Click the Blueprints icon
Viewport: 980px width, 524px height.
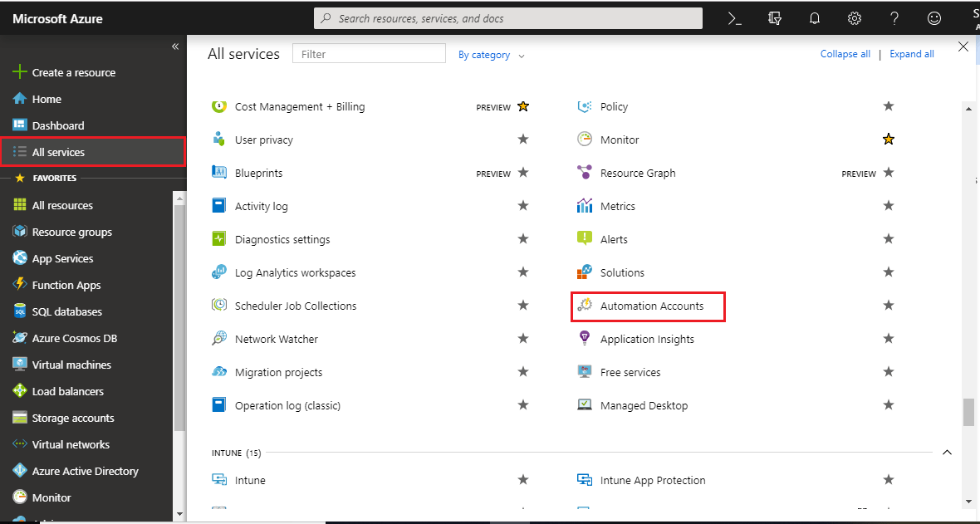click(x=218, y=173)
